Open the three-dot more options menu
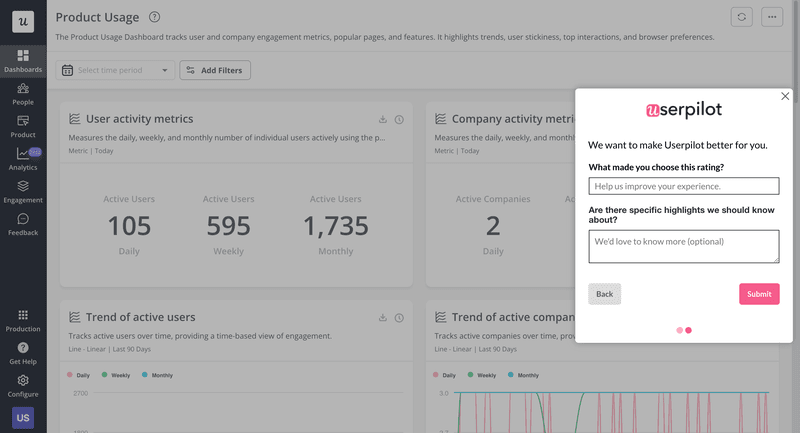The width and height of the screenshot is (800, 433). coord(771,17)
